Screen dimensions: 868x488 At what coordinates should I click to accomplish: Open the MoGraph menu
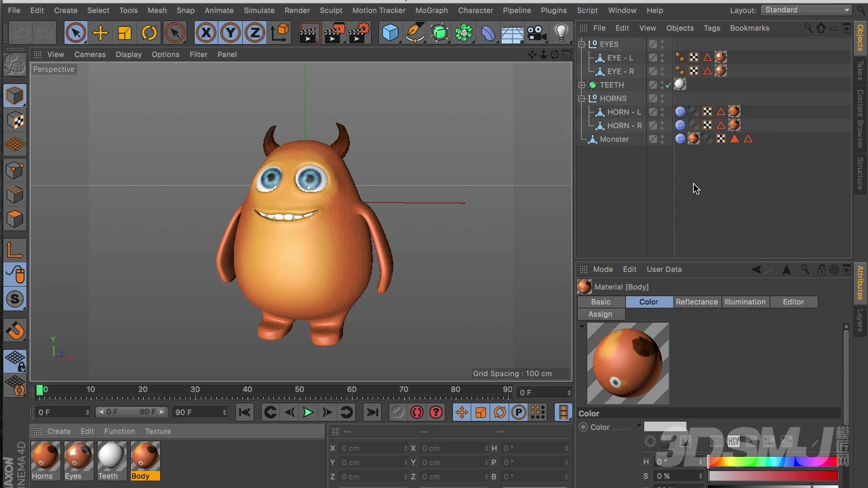coord(431,10)
